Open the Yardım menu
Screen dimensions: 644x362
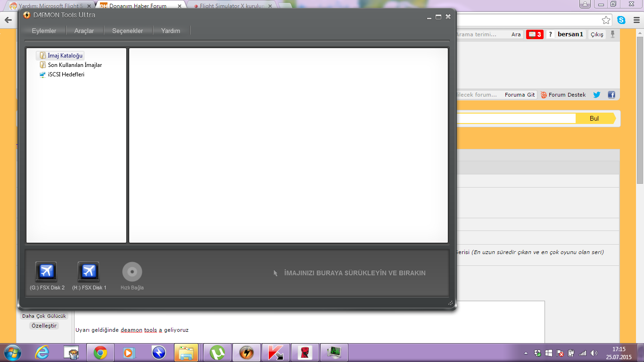point(171,31)
